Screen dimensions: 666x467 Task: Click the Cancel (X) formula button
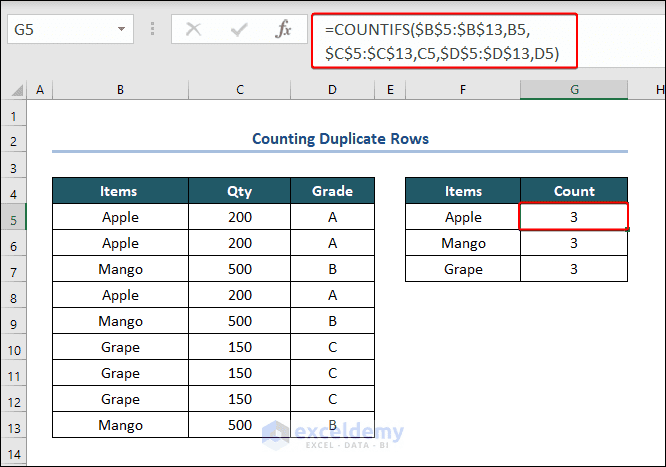(193, 29)
